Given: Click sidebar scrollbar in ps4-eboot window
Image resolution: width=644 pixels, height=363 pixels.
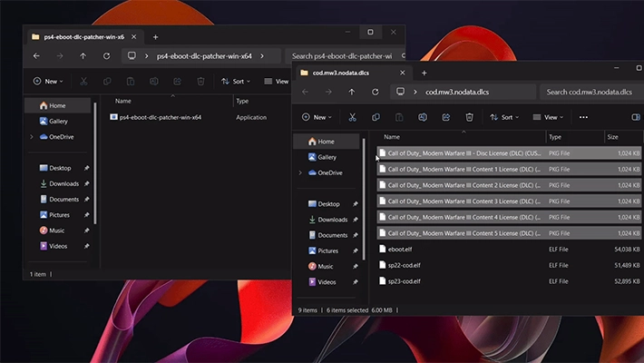Looking at the screenshot, I should pos(95,163).
